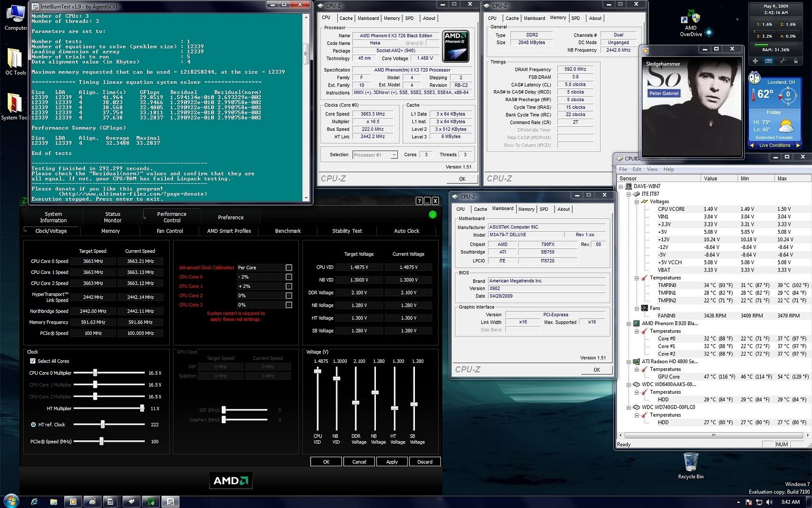Screen dimensions: 812x508
Task: Go to next weather gadget page arrow
Action: pos(798,145)
